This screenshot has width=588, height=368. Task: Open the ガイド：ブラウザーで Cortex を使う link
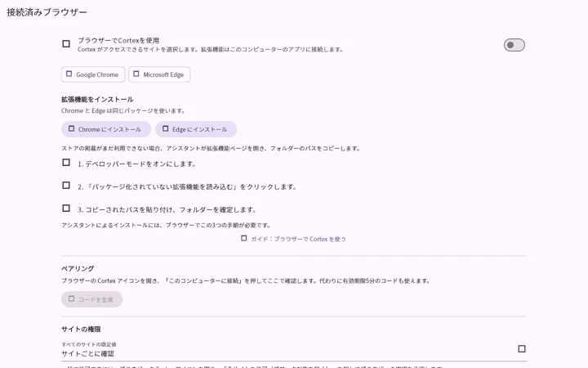click(294, 239)
